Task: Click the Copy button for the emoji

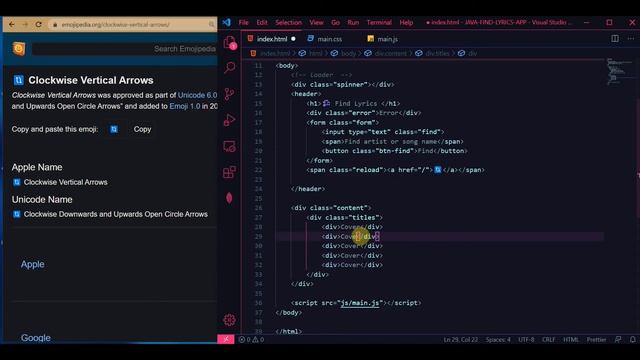Action: click(142, 129)
